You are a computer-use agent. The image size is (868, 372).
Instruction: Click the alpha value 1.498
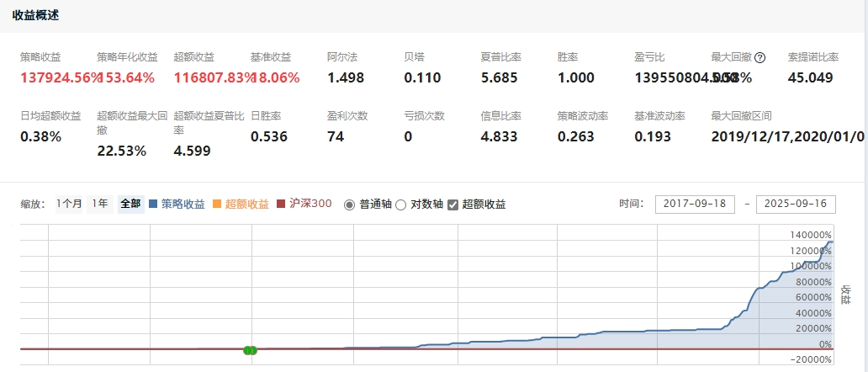tap(346, 78)
